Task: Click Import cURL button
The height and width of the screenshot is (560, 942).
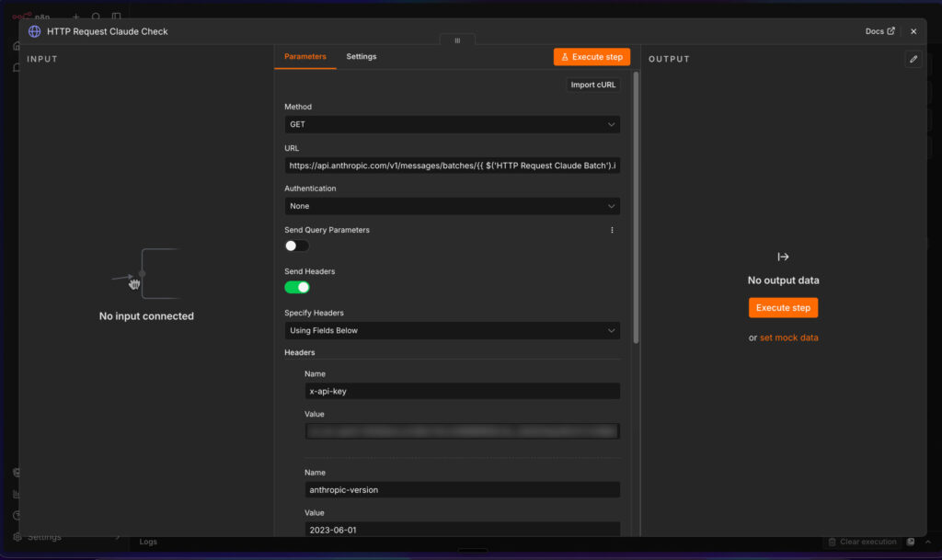Action: (x=593, y=85)
